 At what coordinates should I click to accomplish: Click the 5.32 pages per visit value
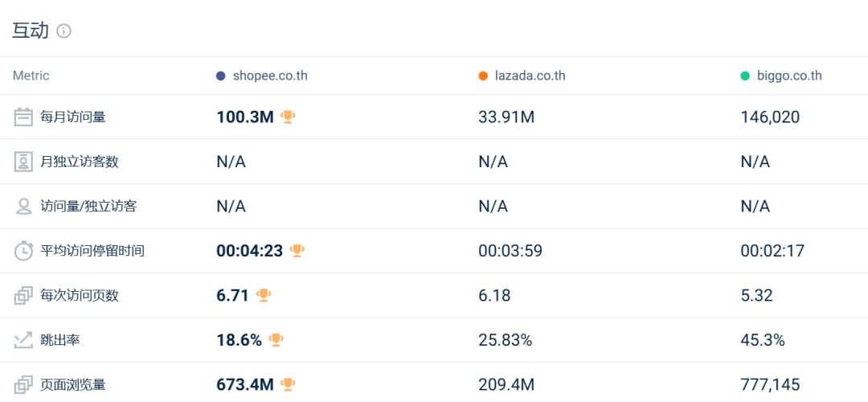[x=757, y=296]
